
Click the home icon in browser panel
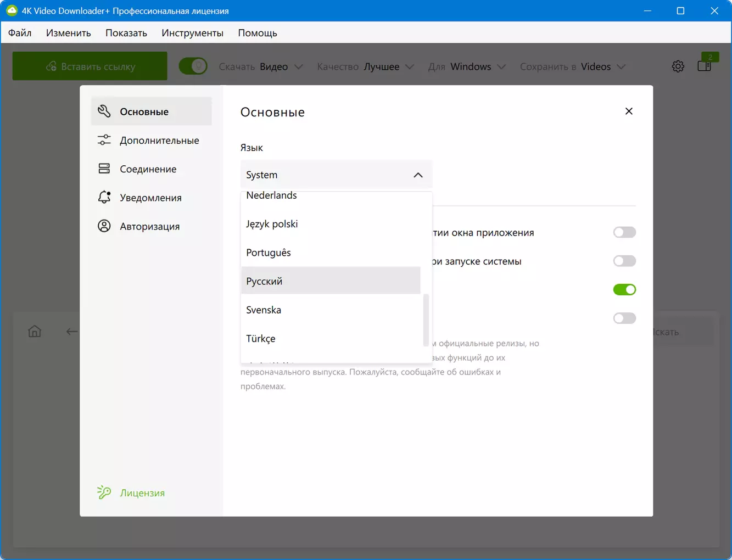tap(35, 331)
